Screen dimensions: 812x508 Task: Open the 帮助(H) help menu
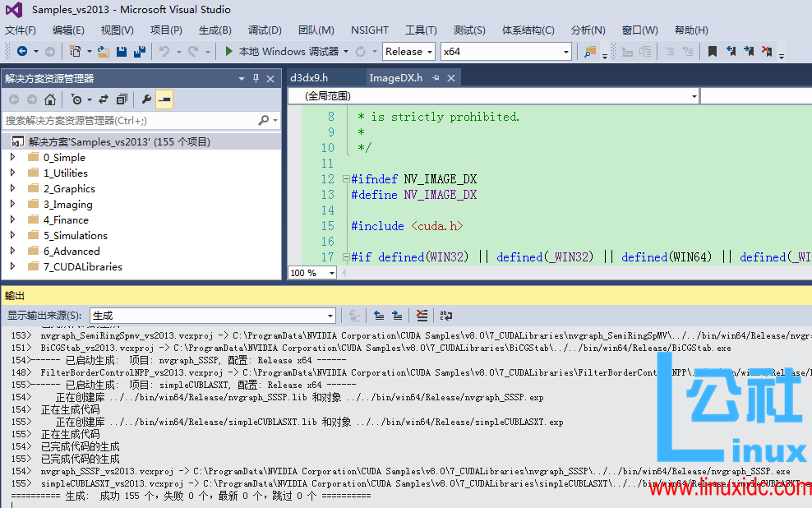pos(691,30)
